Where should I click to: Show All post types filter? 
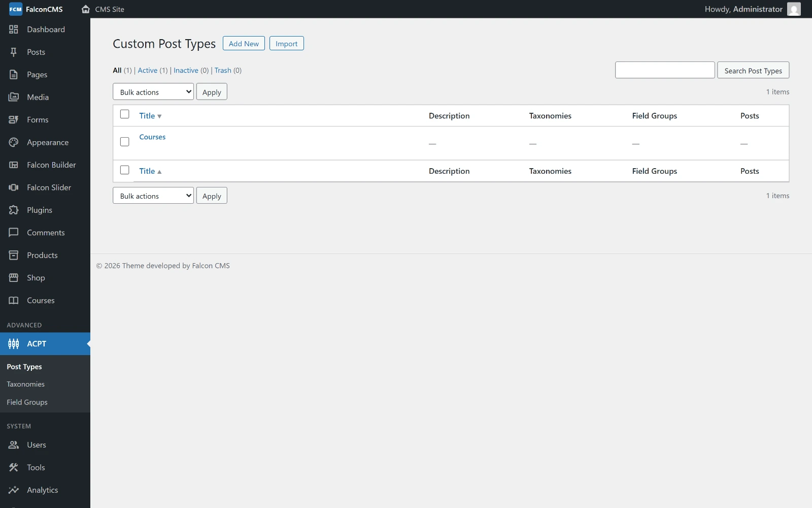coord(117,71)
